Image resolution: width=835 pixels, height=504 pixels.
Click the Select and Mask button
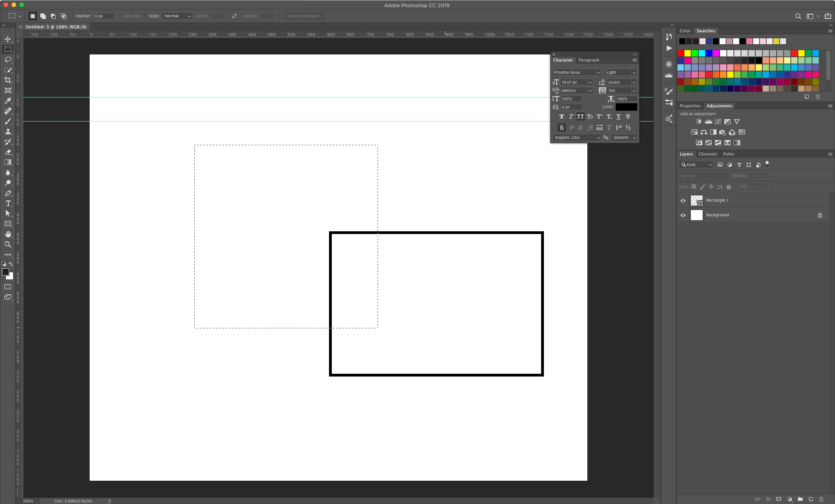point(305,16)
